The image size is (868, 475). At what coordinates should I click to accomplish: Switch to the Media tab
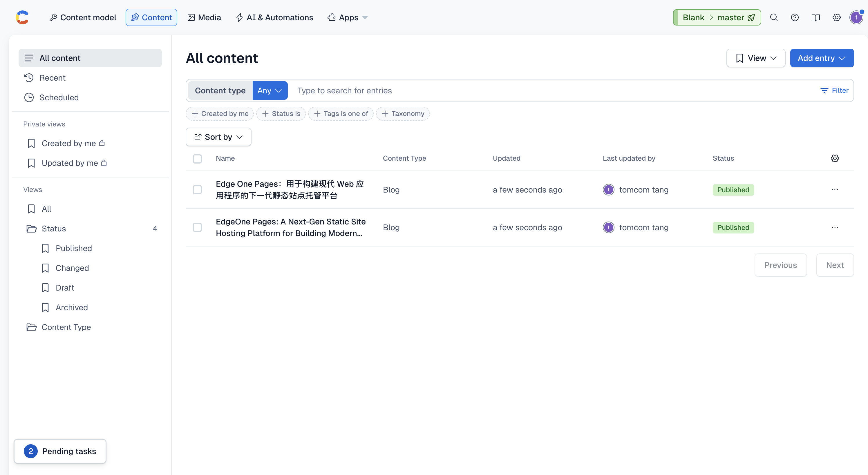(x=204, y=17)
